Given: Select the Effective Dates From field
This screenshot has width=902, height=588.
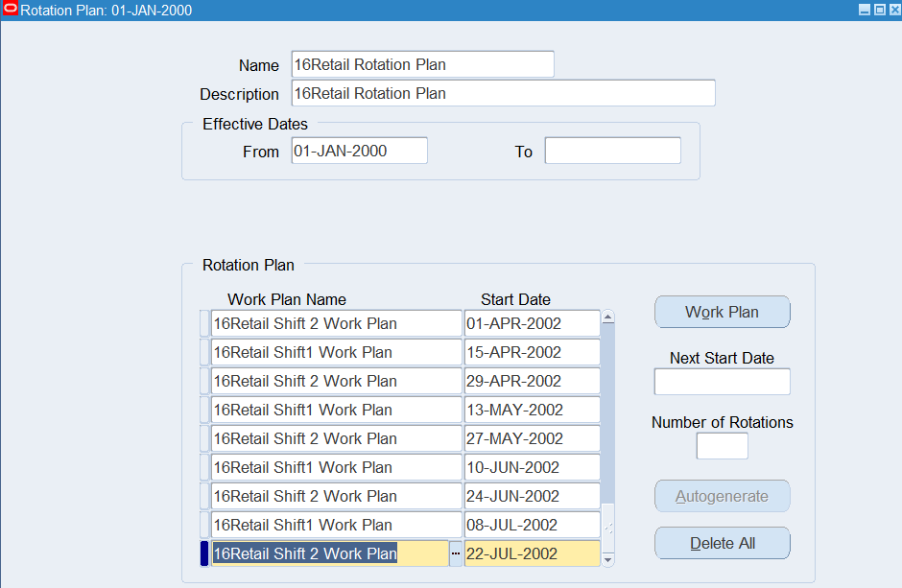Looking at the screenshot, I should point(359,151).
